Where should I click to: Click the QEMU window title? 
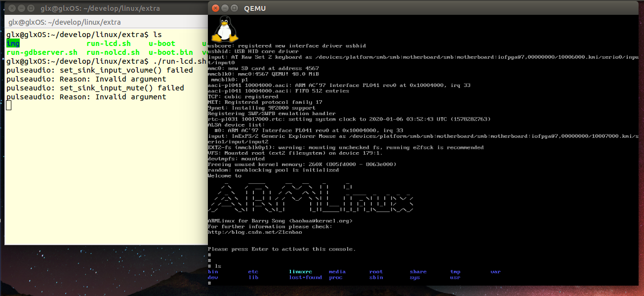(x=255, y=8)
